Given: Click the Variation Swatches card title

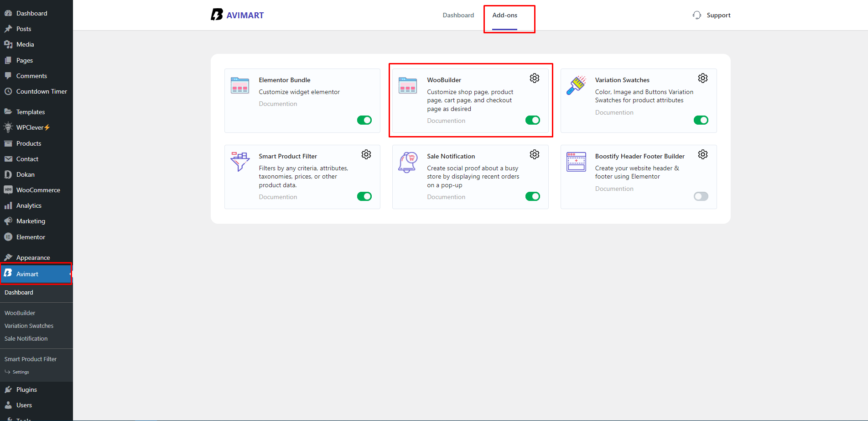Looking at the screenshot, I should click(622, 80).
